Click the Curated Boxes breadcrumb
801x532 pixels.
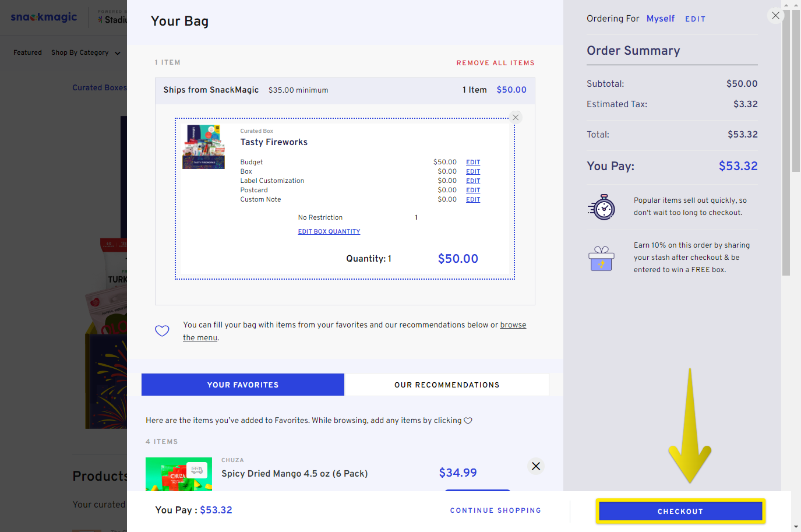click(99, 87)
